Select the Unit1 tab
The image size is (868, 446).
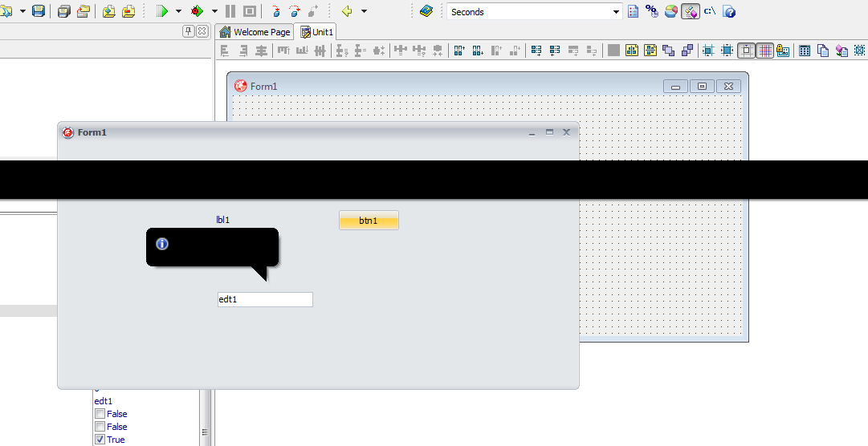(318, 32)
